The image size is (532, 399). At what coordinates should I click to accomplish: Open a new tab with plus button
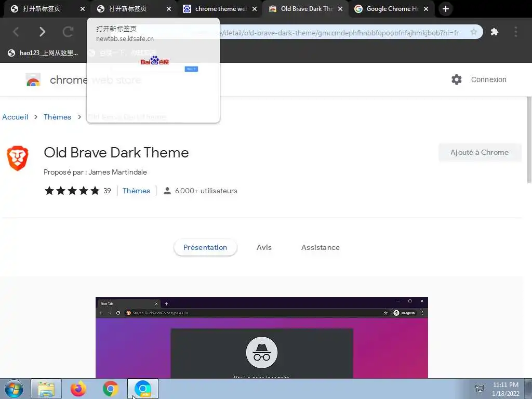[446, 9]
